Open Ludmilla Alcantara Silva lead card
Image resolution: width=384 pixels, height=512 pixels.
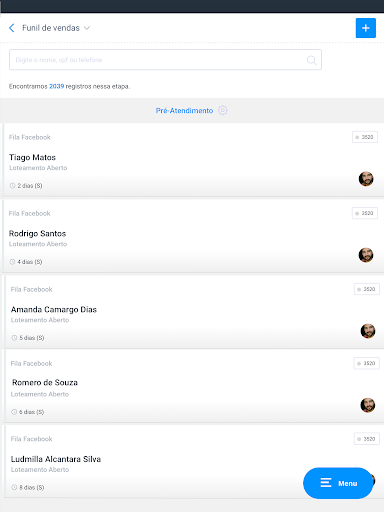point(191,462)
